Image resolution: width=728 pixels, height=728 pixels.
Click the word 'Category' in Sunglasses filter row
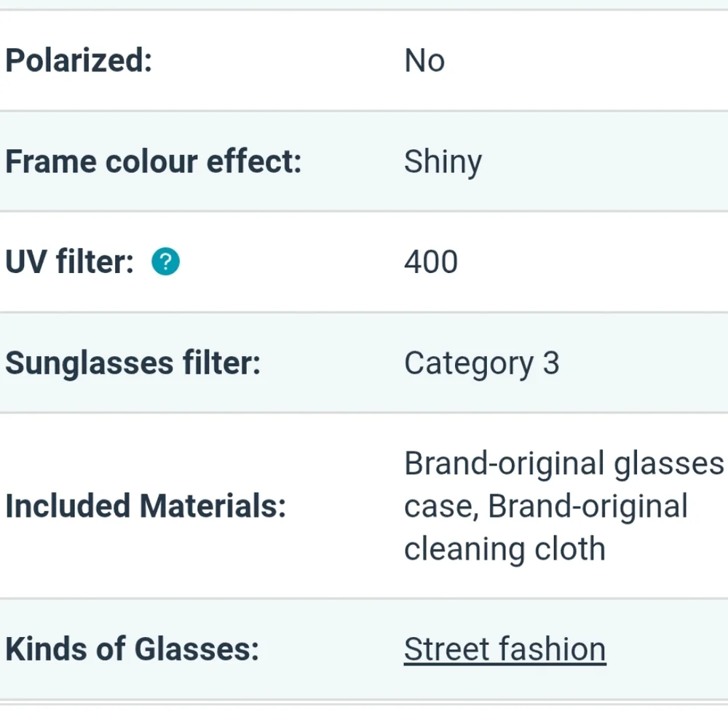pos(469,363)
